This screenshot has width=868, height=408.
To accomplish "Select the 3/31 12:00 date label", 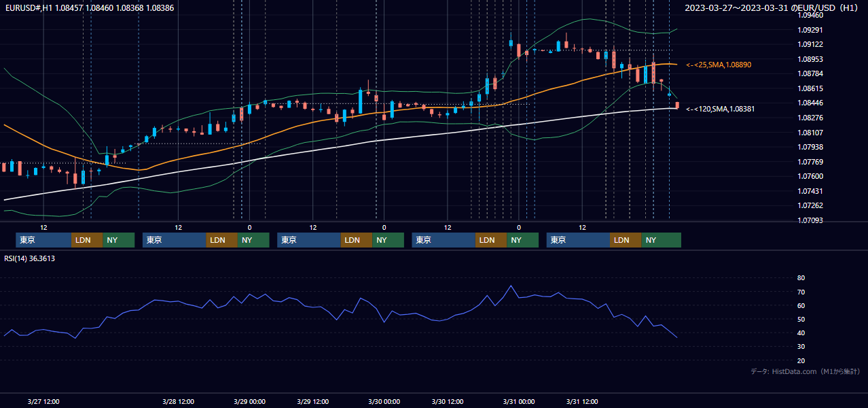I will click(583, 401).
